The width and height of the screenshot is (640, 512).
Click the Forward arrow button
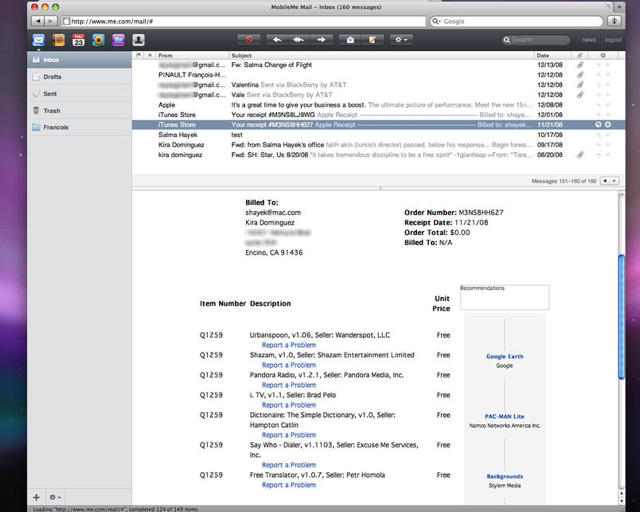pos(321,40)
